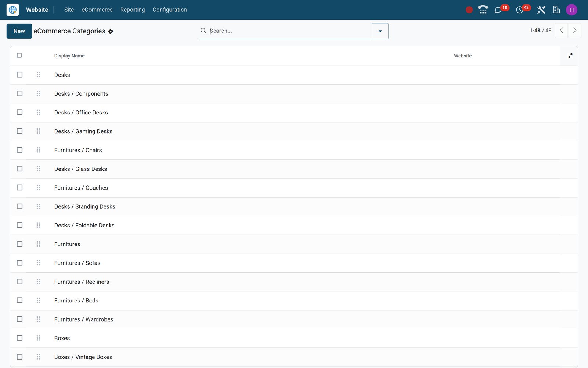Grab the drag handle for Boxes / Vintage Boxes
The image size is (588, 368).
38,357
